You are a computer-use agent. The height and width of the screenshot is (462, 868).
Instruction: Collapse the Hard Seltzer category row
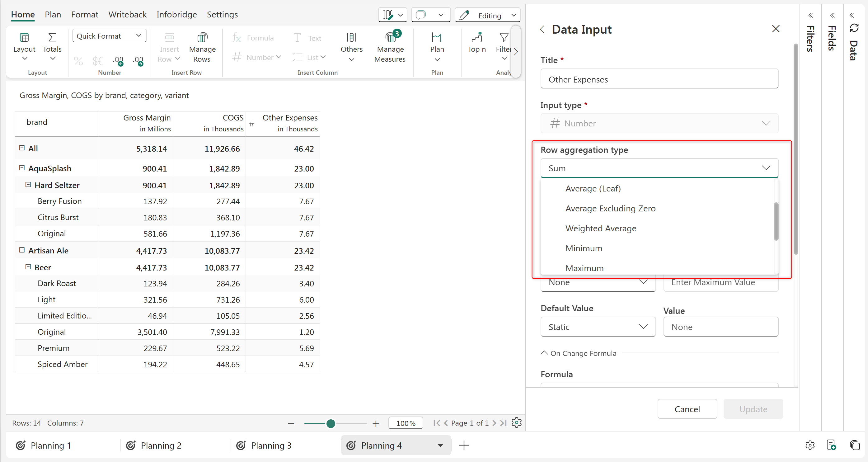[x=28, y=185]
